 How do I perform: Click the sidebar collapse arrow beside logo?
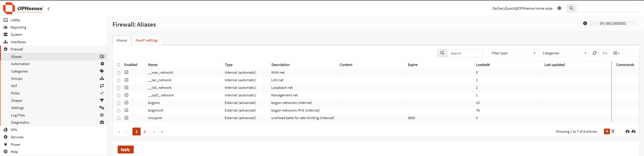(x=49, y=9)
